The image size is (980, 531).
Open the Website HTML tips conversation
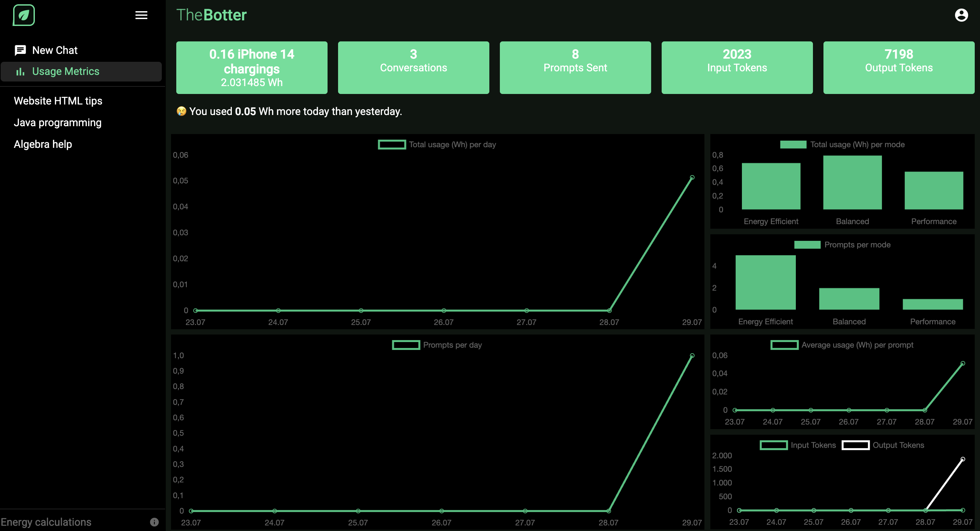[x=58, y=101]
